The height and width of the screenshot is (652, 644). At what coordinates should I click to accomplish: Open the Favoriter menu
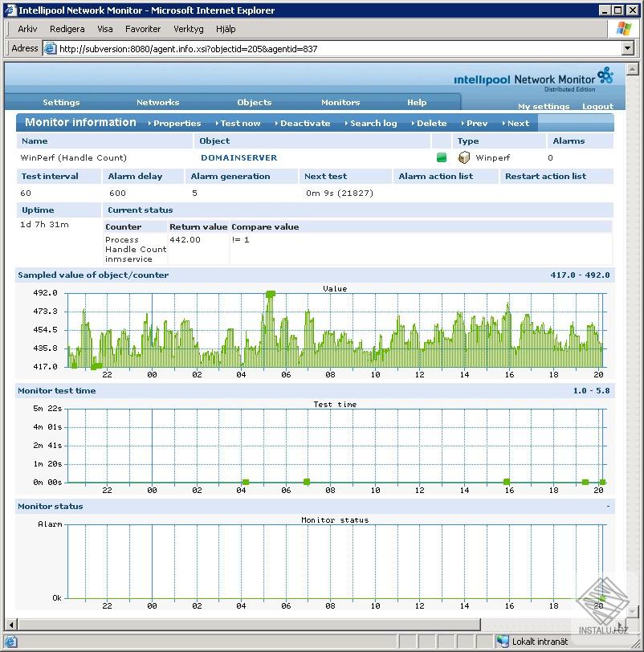point(143,29)
